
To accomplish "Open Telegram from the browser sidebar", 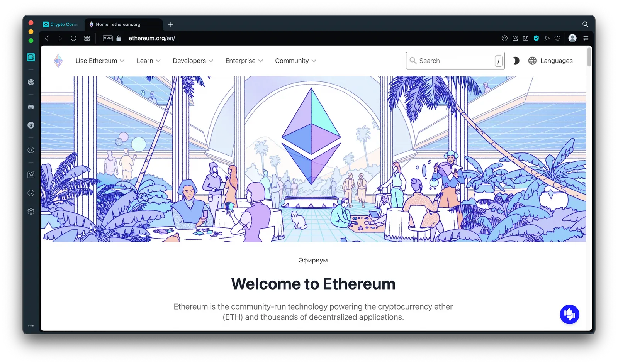I will tap(31, 125).
